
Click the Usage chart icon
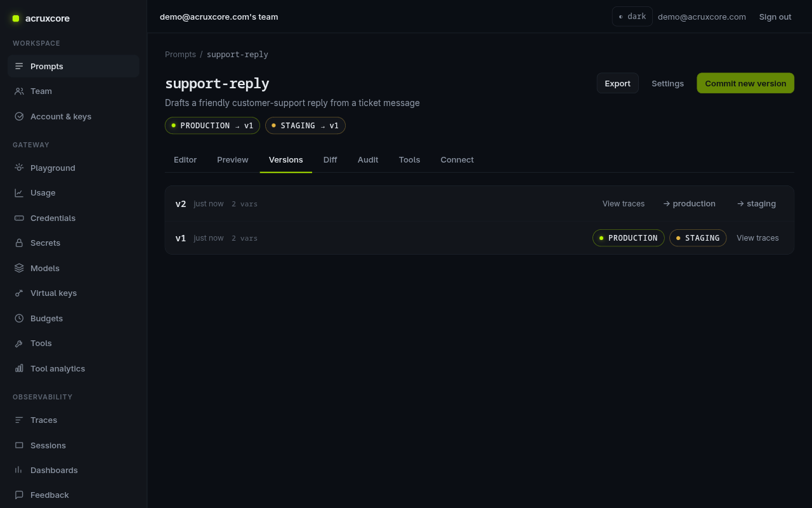(x=19, y=192)
